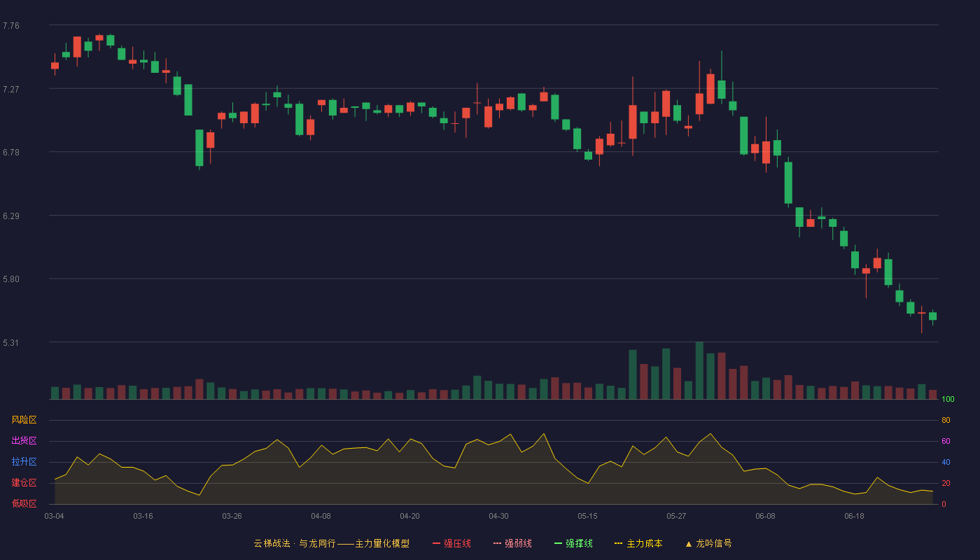Click the green 100 indicator scale value
Image resolution: width=980 pixels, height=560 pixels.
(948, 400)
